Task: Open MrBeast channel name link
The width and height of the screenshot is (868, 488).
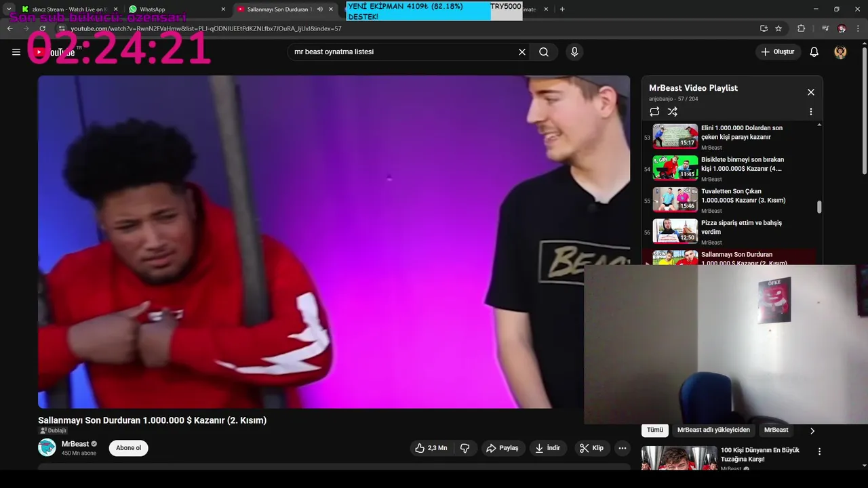Action: coord(75,444)
